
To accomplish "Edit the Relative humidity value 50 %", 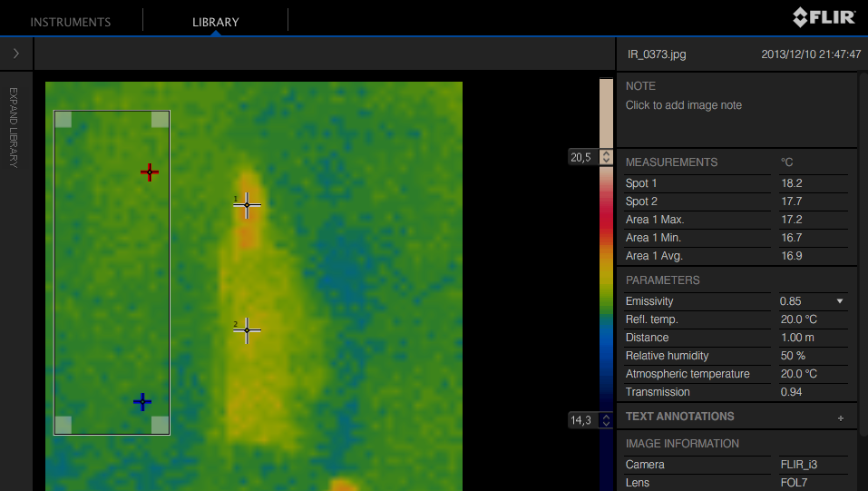I will point(793,356).
